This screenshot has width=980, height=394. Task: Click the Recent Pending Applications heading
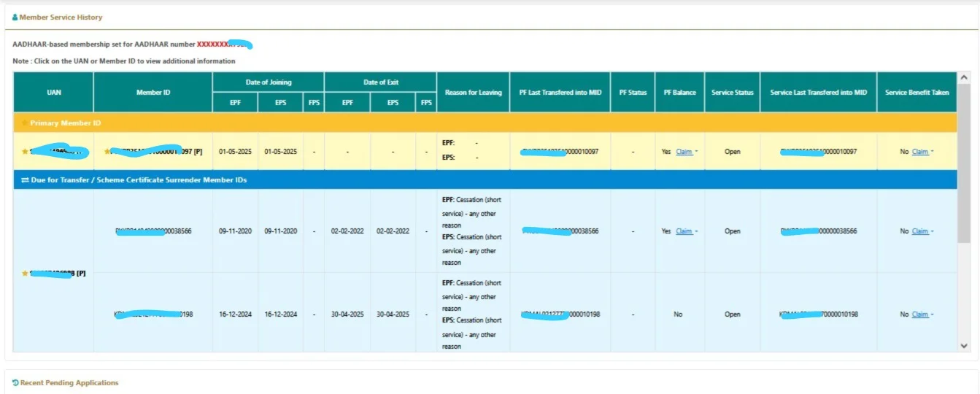69,382
